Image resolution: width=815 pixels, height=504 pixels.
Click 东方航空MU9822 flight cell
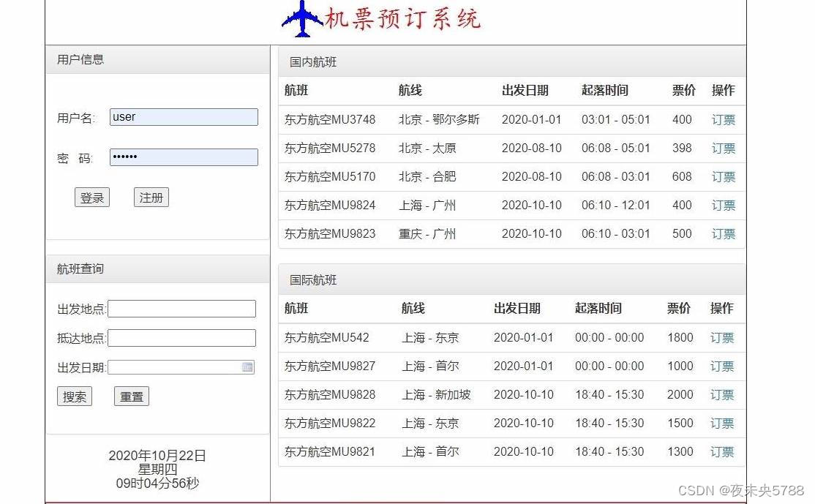(329, 424)
